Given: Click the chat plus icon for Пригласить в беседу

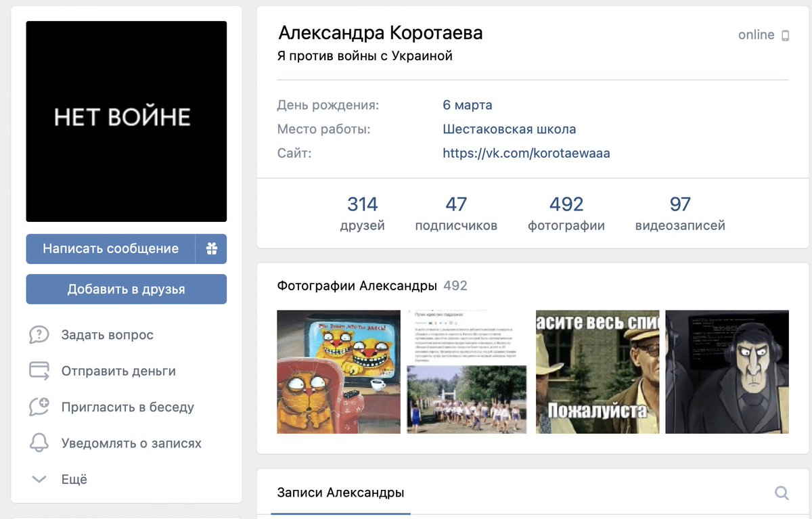Looking at the screenshot, I should (39, 407).
